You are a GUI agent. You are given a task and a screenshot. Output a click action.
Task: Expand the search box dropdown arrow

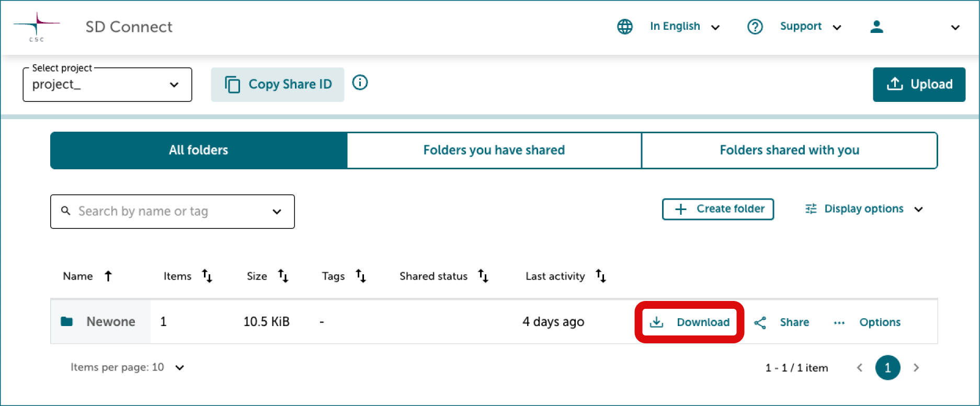tap(277, 212)
